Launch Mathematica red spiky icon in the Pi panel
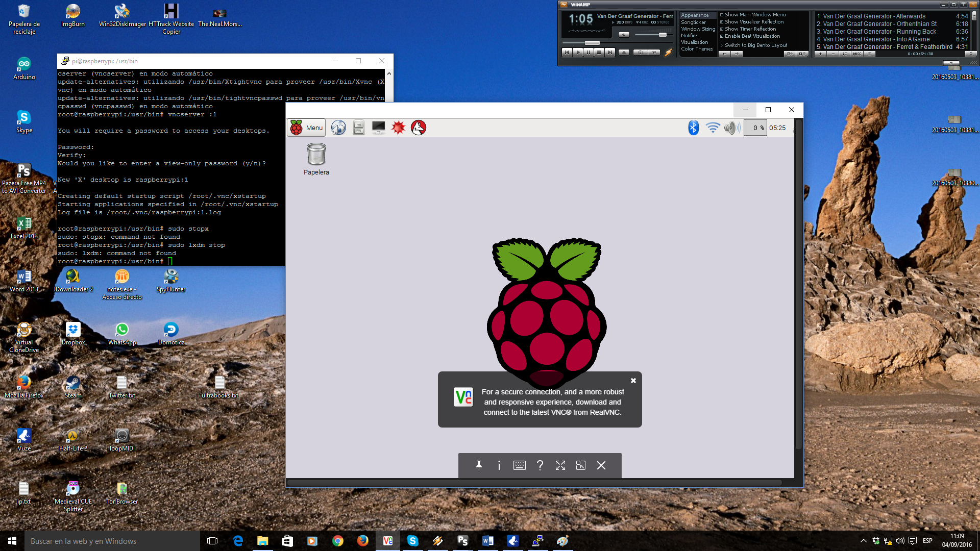 tap(398, 128)
